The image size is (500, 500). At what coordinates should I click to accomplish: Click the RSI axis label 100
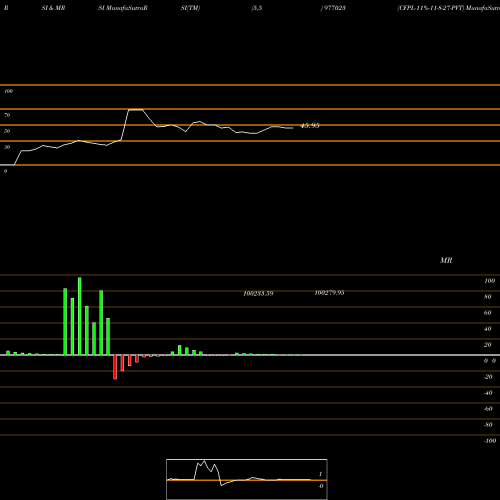[x=8, y=91]
